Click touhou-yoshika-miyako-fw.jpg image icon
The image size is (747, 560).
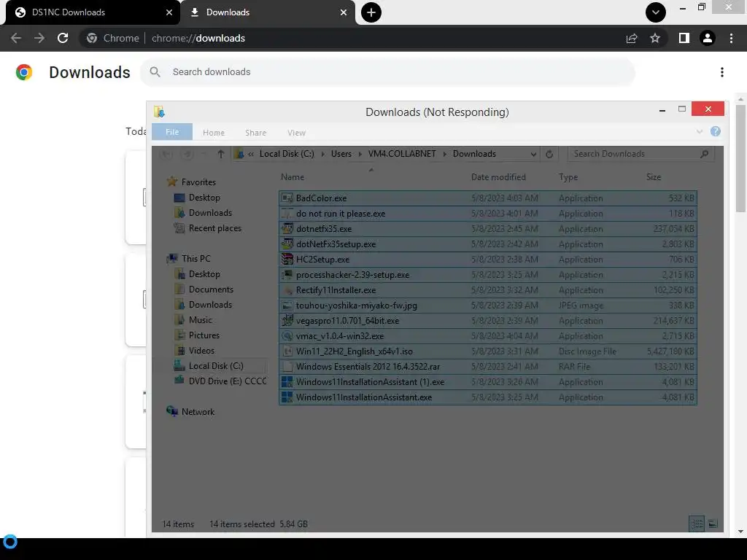click(287, 306)
